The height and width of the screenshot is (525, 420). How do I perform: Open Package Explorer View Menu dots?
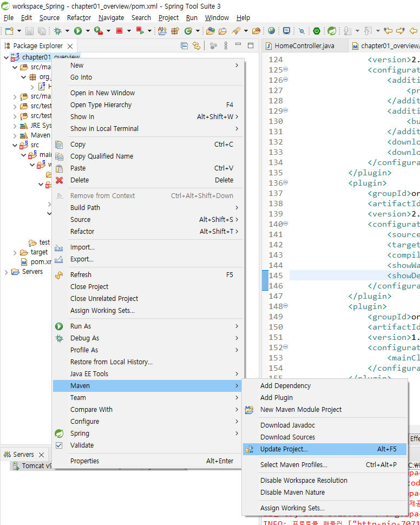click(x=226, y=46)
